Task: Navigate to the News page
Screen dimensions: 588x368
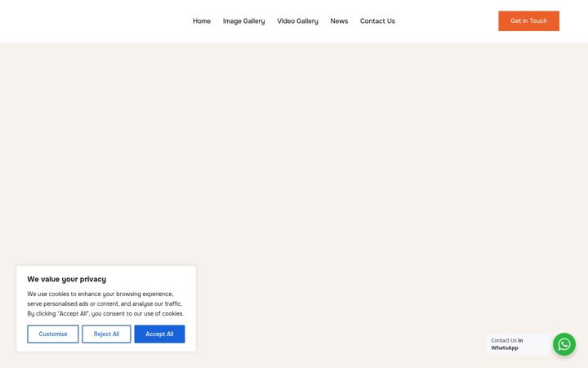Action: (339, 21)
